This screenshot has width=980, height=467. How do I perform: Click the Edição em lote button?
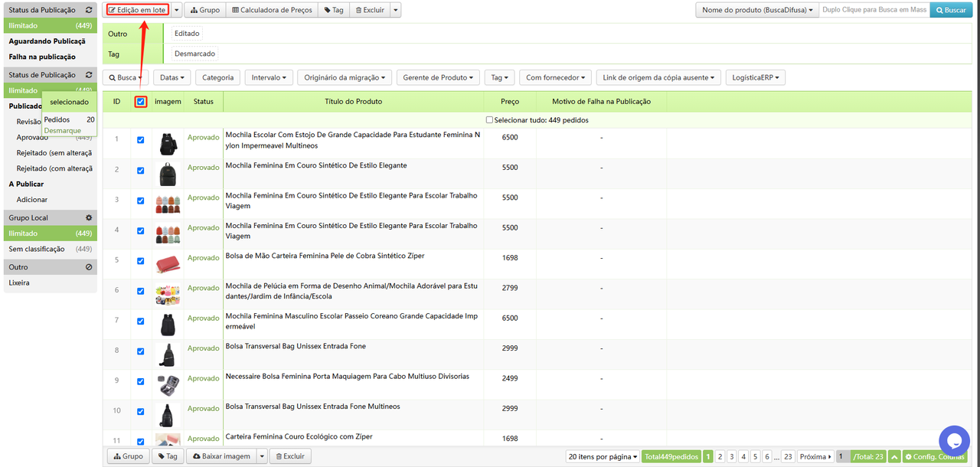click(136, 10)
